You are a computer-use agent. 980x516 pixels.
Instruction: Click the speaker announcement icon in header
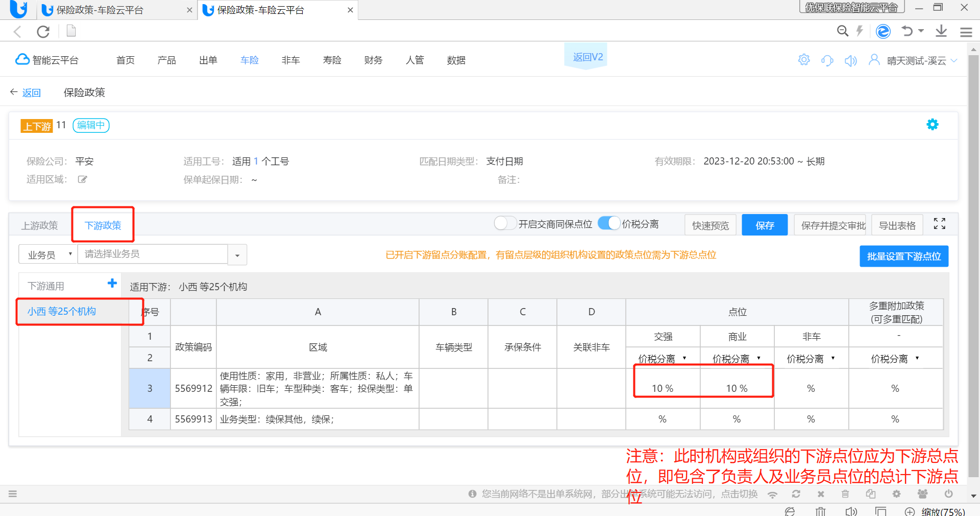pos(850,61)
